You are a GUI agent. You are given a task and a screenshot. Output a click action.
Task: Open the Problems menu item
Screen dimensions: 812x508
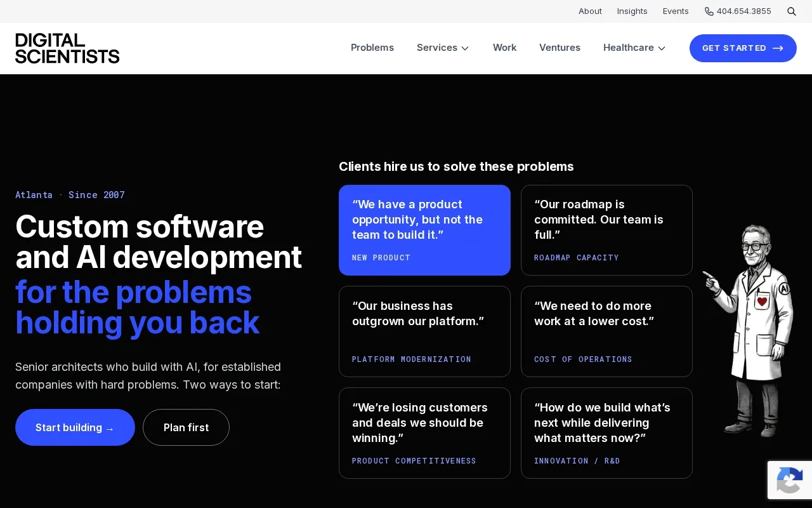[372, 48]
